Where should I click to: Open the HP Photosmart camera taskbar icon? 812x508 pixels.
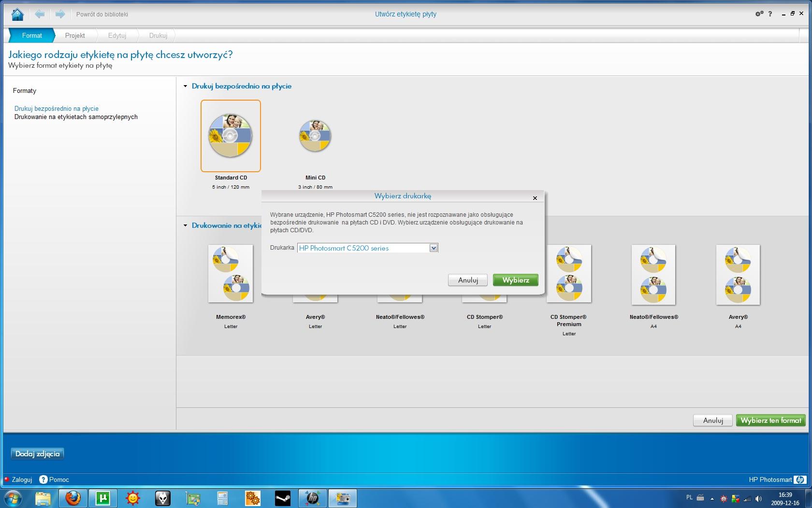[x=343, y=498]
